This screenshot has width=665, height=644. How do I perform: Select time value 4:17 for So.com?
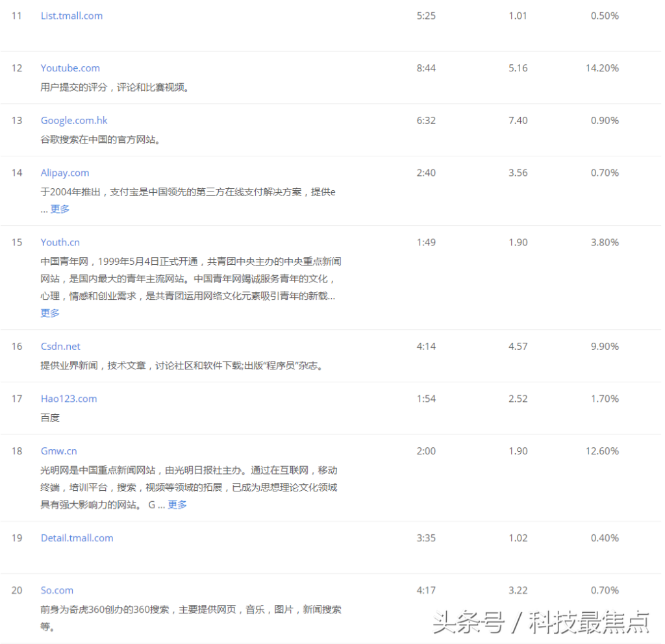[x=426, y=590]
